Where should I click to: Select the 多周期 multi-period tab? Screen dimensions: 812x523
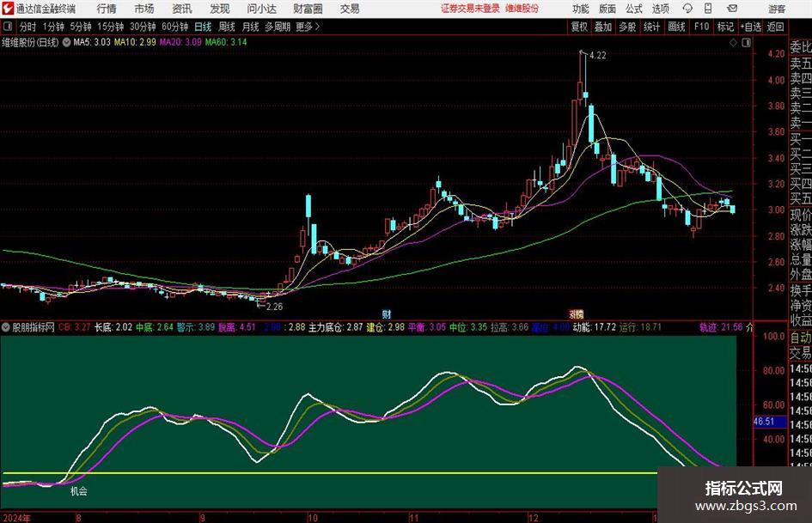278,27
